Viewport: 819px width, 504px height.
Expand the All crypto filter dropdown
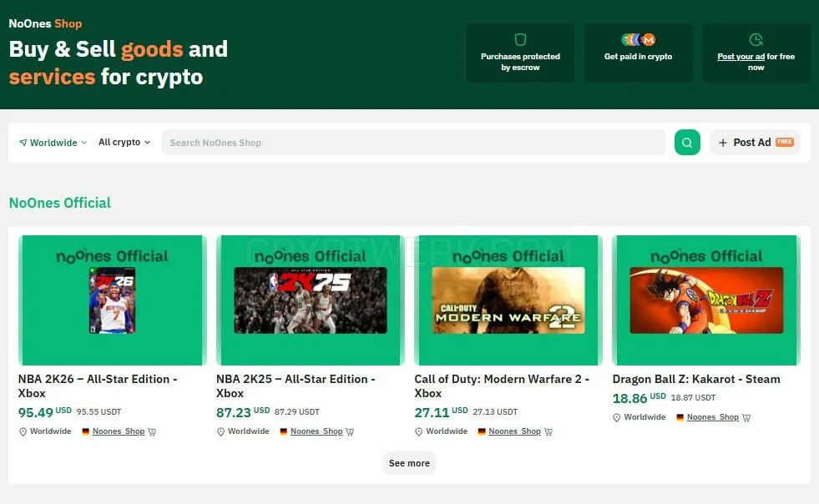coord(124,142)
